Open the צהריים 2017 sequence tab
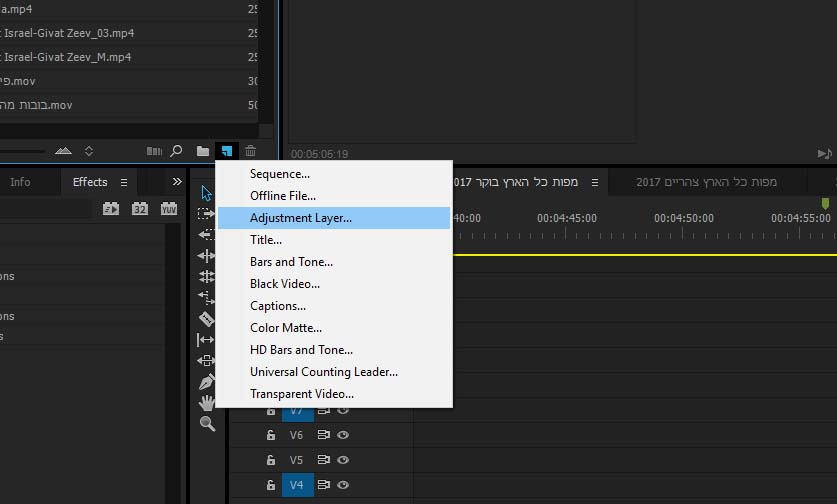 706,182
